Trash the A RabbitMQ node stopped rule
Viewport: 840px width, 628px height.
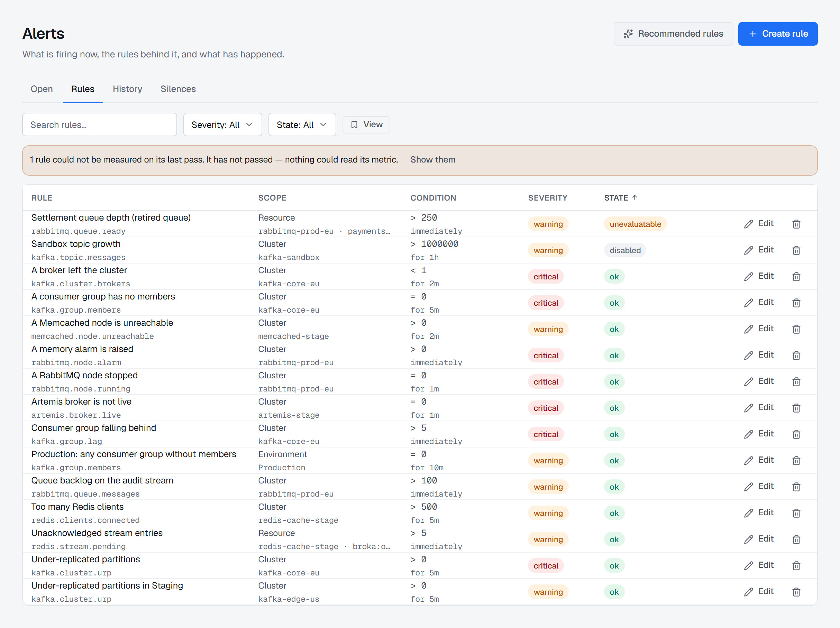tap(796, 381)
